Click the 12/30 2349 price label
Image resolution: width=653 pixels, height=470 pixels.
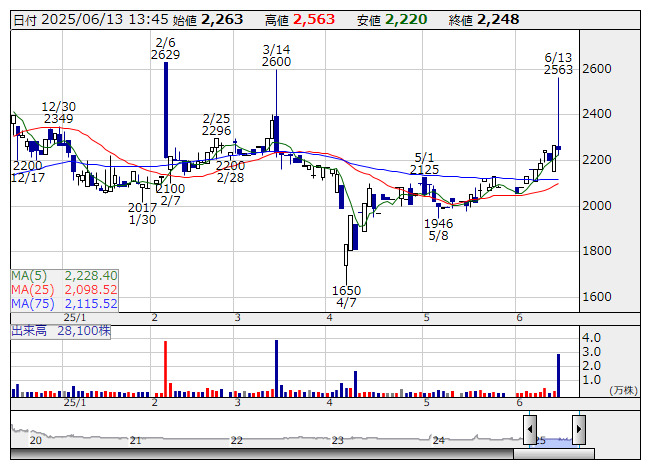(58, 113)
